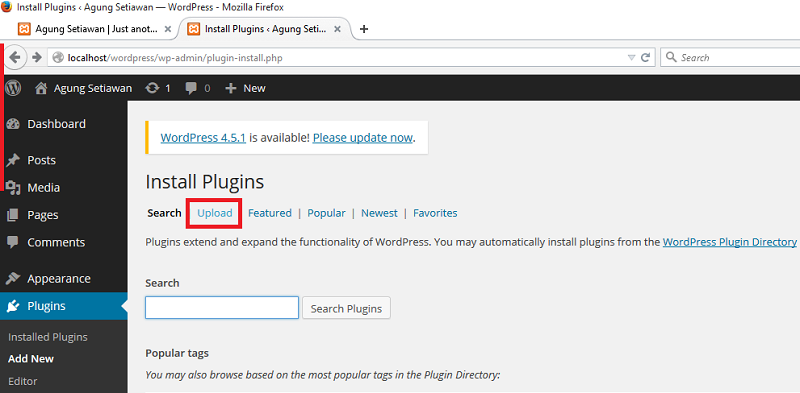Reload the page with the refresh icon
This screenshot has width=800, height=393.
tap(645, 58)
